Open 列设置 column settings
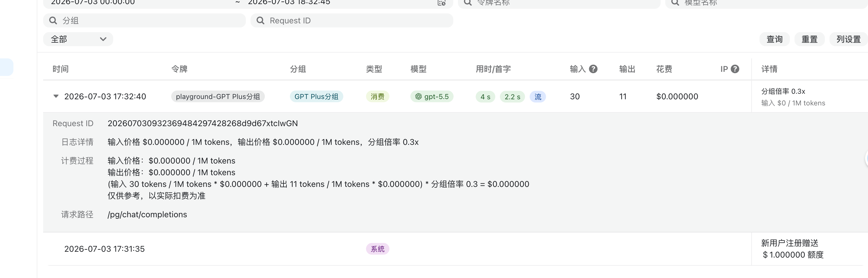868x278 pixels. pos(848,39)
